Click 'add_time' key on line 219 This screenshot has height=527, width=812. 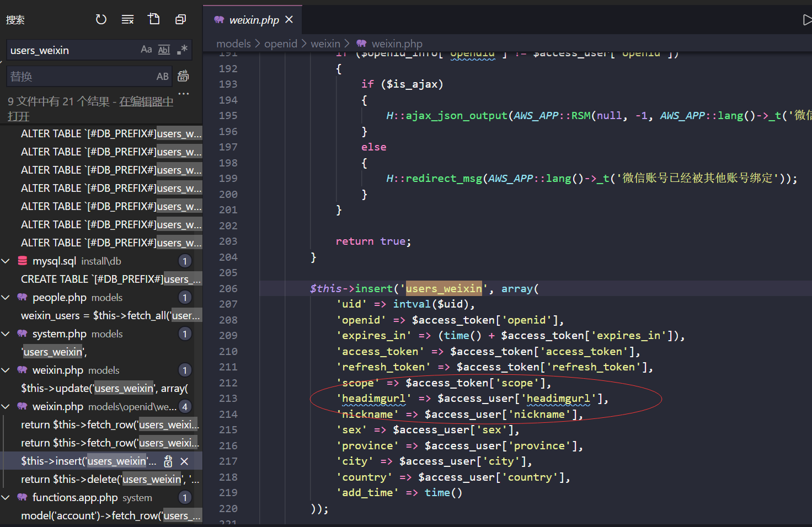pos(367,492)
